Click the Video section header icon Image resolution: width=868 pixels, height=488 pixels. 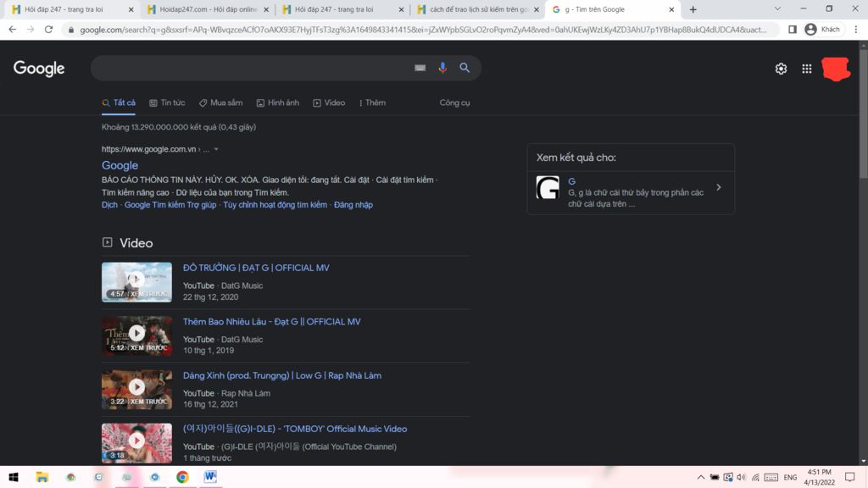[x=108, y=242]
